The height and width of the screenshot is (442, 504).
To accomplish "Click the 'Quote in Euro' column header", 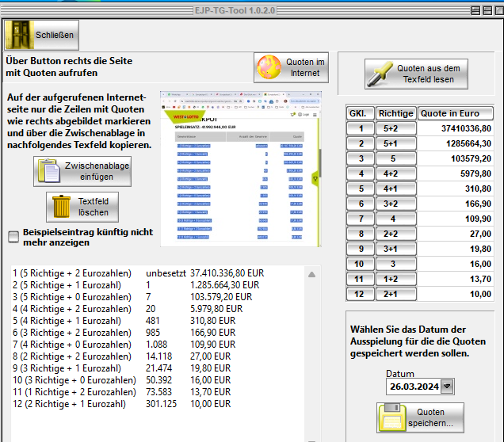I will click(x=456, y=113).
